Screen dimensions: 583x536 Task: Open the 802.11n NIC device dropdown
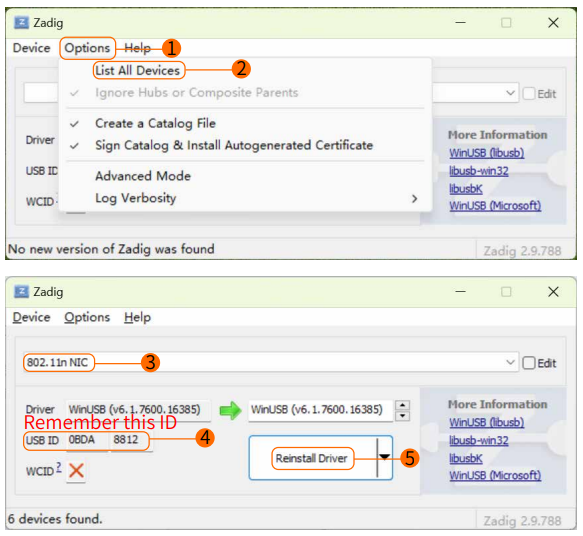pyautogui.click(x=271, y=362)
